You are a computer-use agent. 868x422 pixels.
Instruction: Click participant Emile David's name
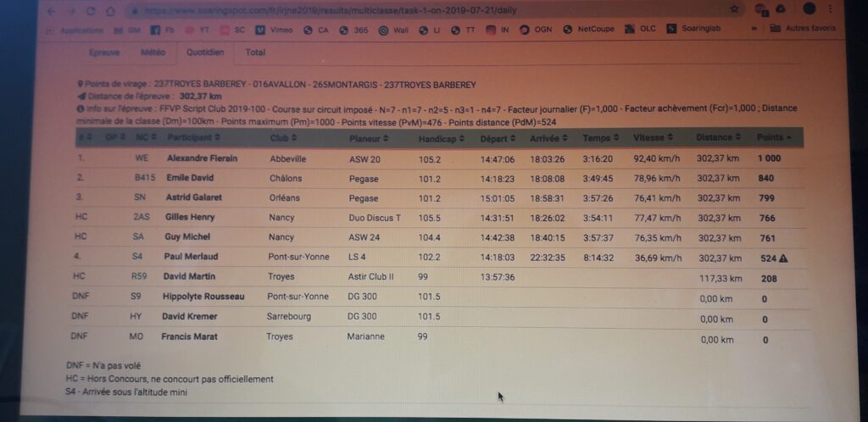190,178
